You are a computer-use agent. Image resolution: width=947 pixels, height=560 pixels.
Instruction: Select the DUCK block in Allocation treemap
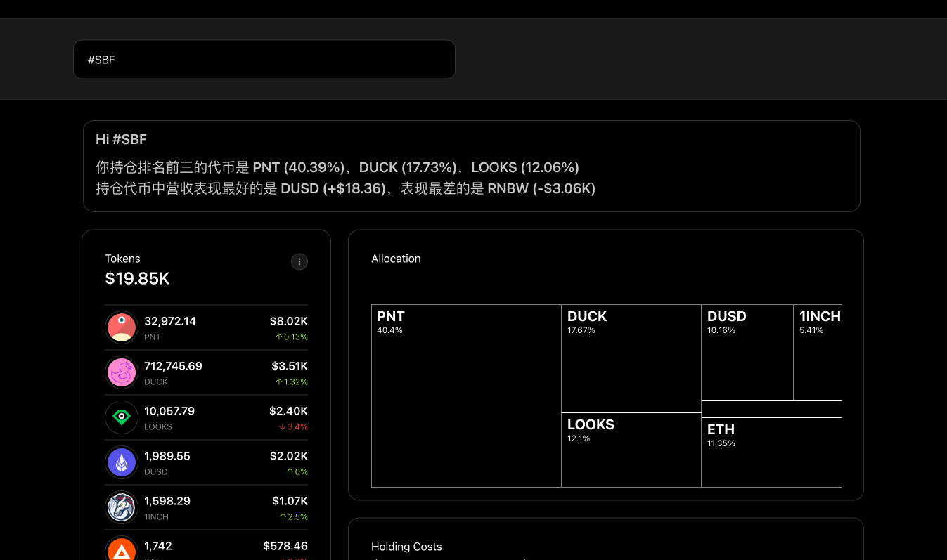(x=631, y=358)
